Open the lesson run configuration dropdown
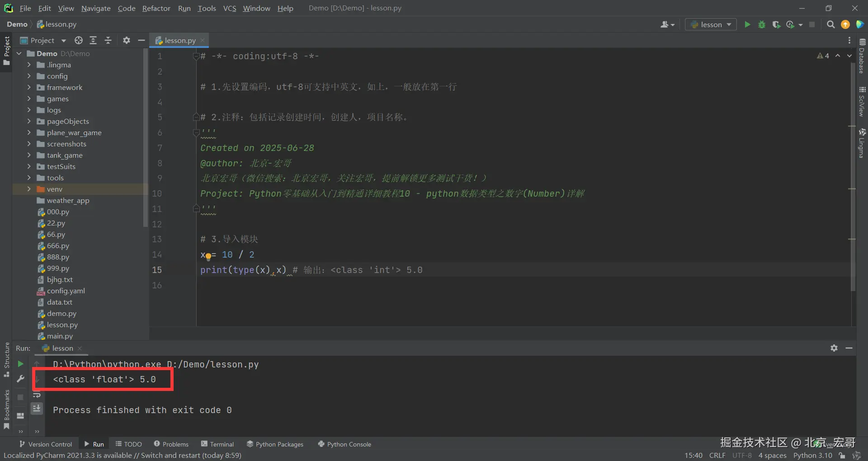 [711, 24]
